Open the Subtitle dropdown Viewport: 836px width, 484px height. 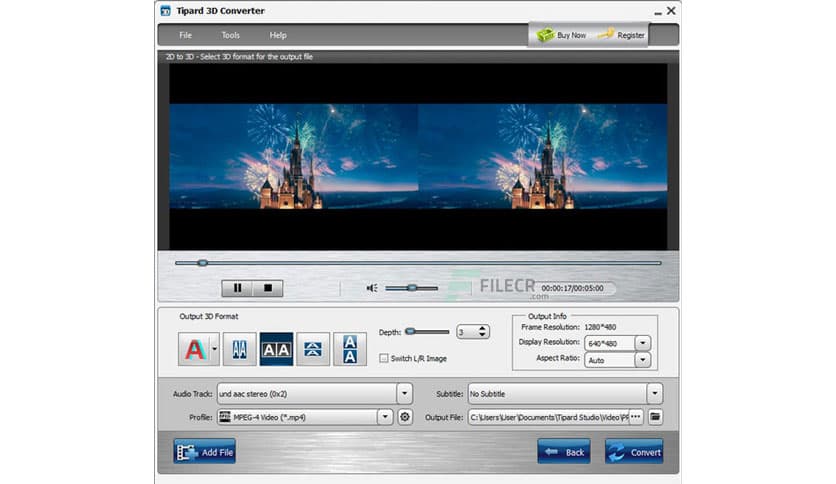(x=654, y=394)
